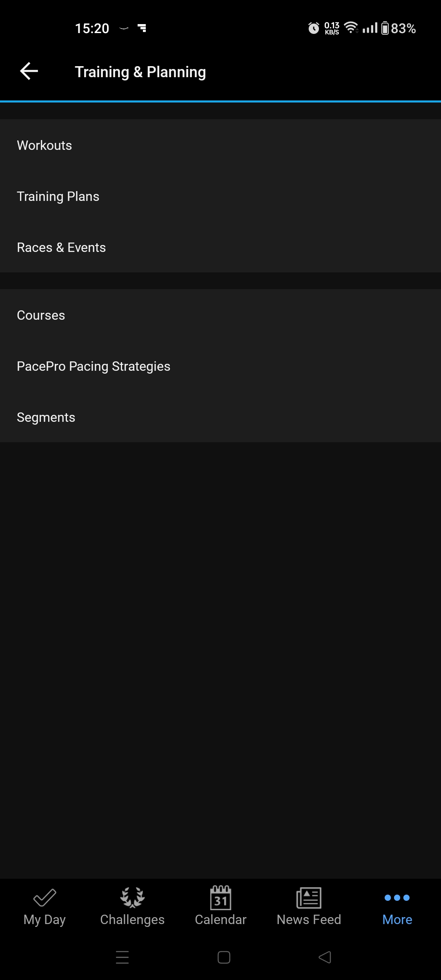Open News Feed newspaper icon
Screen dimensions: 441x980
pos(309,898)
